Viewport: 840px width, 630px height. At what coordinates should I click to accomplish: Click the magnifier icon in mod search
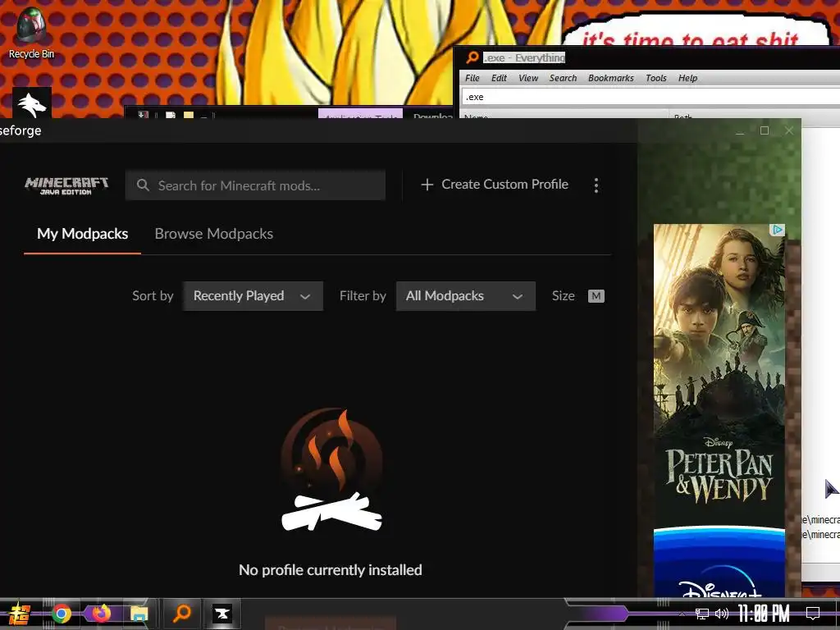pyautogui.click(x=143, y=185)
